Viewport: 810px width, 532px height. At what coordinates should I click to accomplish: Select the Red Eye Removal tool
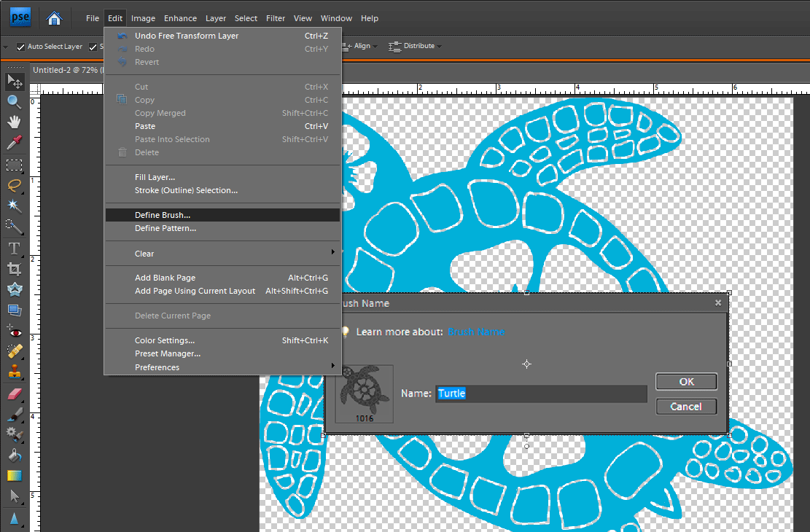tap(14, 332)
